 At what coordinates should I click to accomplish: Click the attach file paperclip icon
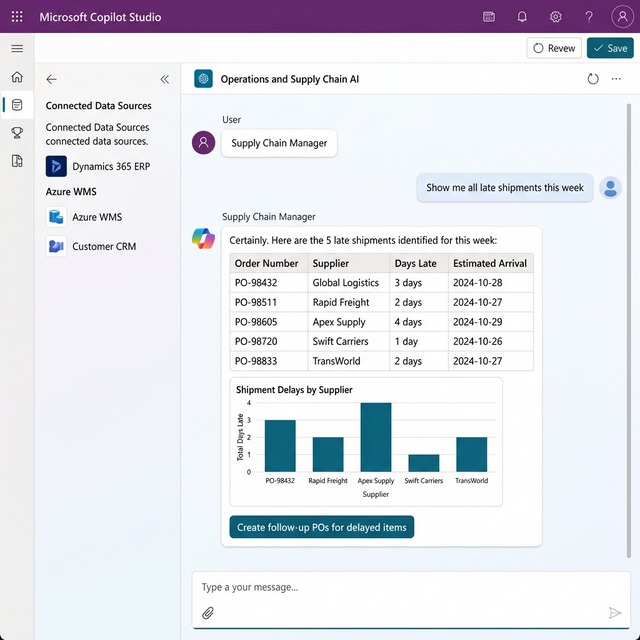pos(208,613)
